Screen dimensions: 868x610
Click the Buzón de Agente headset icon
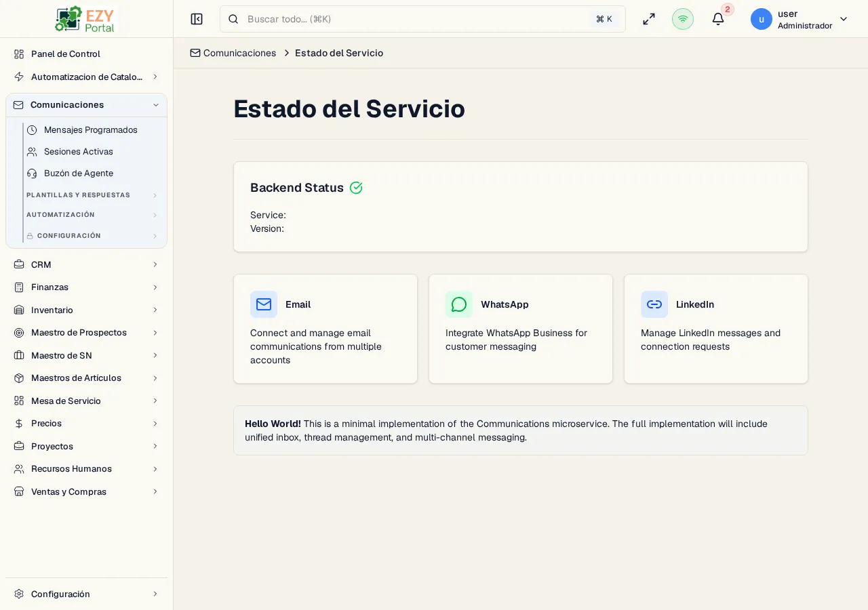[x=32, y=174]
